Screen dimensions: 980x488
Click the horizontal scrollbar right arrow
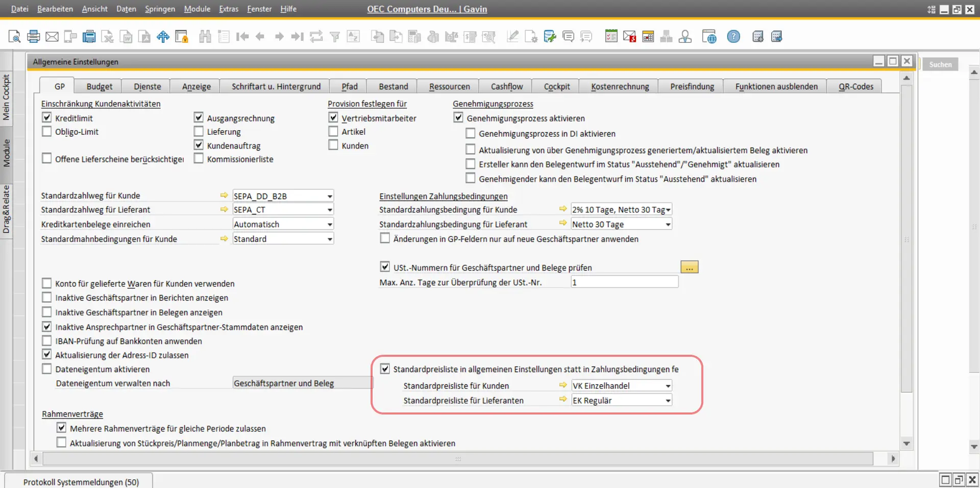893,458
